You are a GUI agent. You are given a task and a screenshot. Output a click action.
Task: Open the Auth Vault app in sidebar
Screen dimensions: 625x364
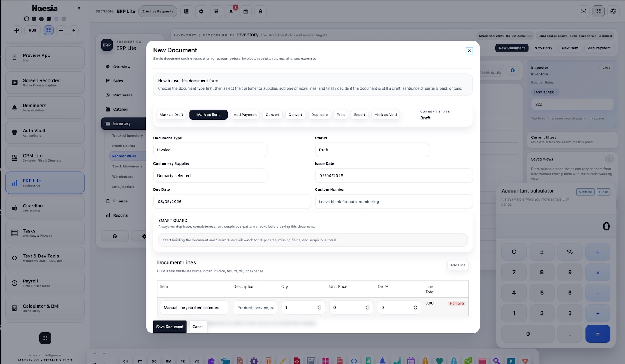click(45, 132)
